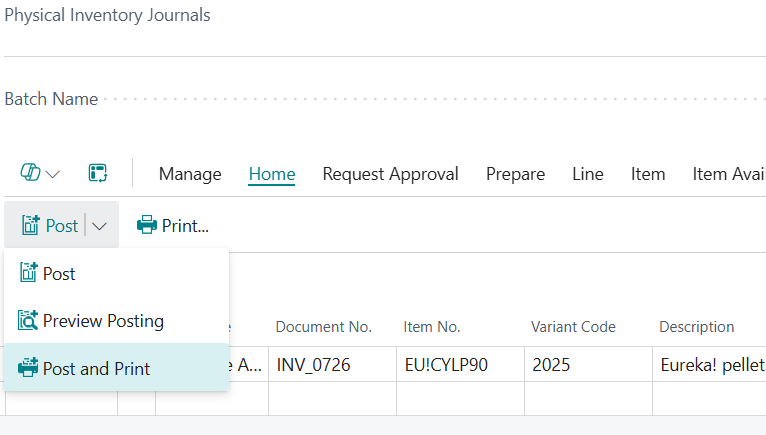Screen dimensions: 766x435
Task: Expand the Post split-button arrow
Action: 99,226
